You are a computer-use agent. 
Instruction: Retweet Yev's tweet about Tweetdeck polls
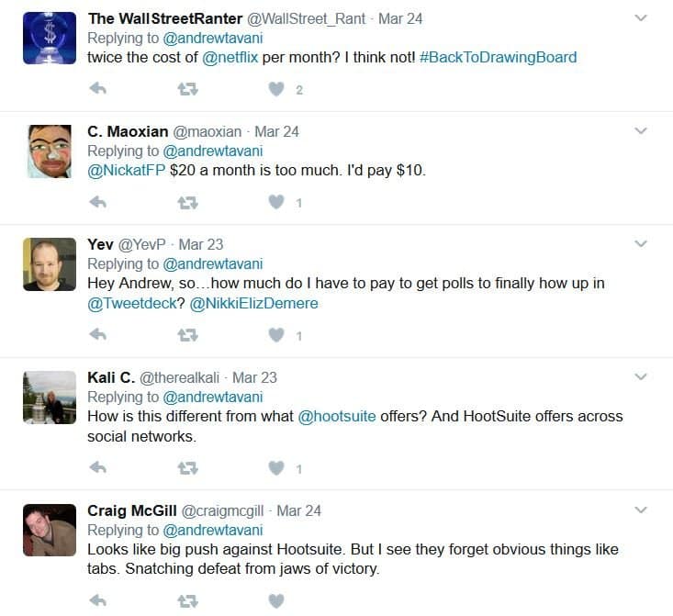click(187, 335)
